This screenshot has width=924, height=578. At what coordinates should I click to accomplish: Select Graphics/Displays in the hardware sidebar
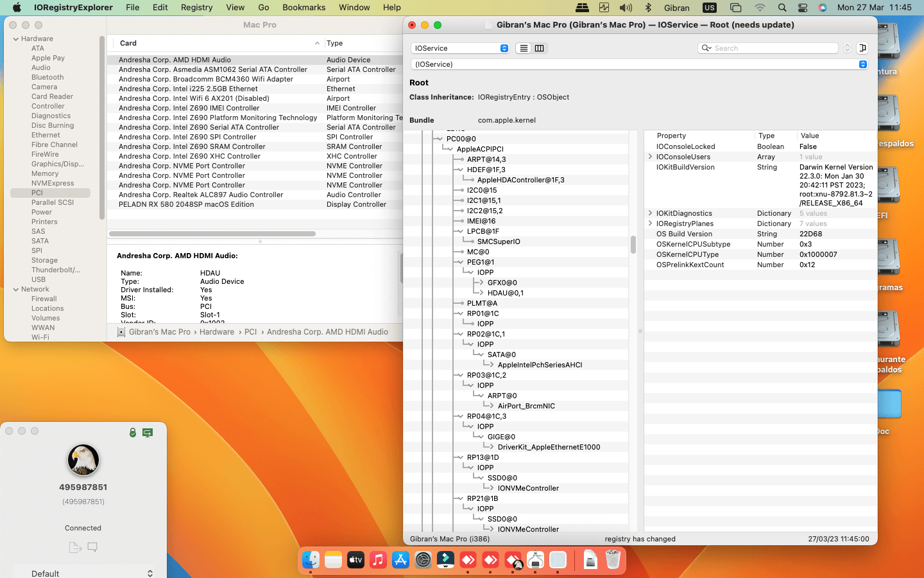(57, 164)
